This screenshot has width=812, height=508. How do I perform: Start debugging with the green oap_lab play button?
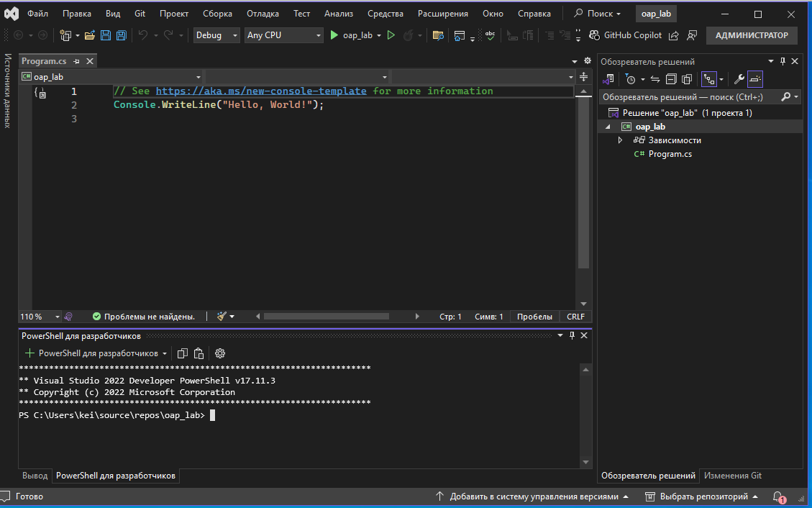coord(334,35)
